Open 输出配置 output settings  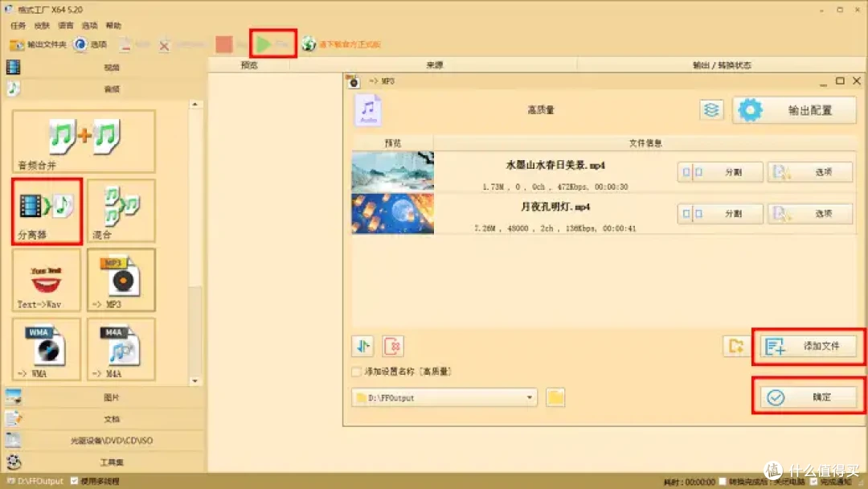click(794, 110)
